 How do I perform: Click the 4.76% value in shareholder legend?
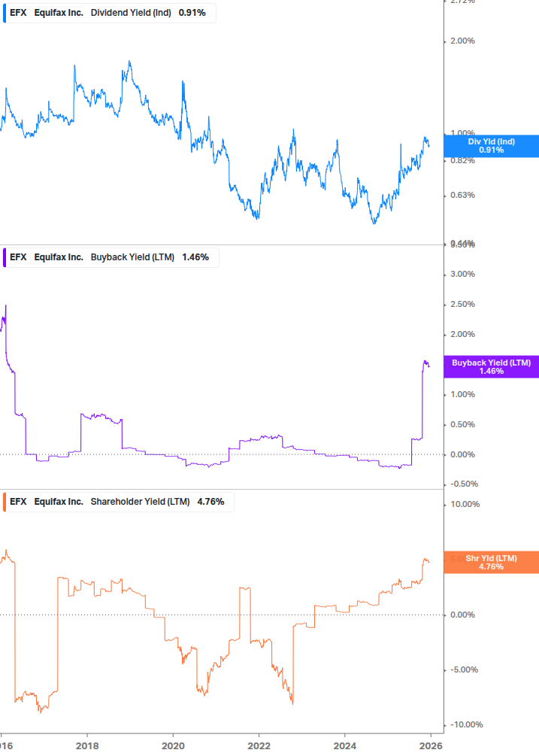click(211, 502)
